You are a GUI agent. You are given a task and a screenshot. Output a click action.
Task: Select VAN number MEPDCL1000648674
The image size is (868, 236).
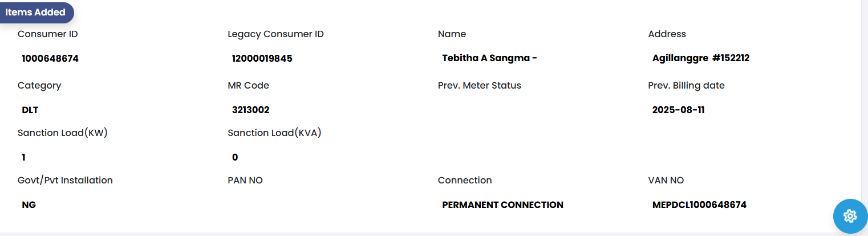699,205
